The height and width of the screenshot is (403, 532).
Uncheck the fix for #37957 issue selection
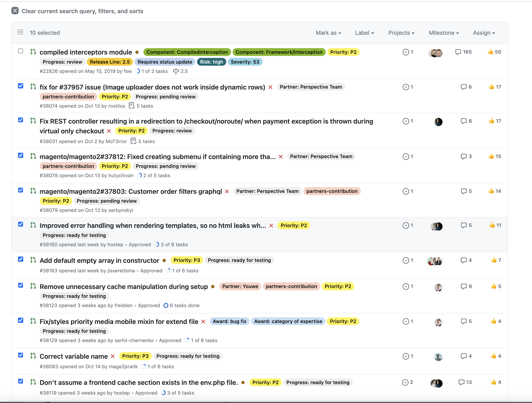(20, 86)
